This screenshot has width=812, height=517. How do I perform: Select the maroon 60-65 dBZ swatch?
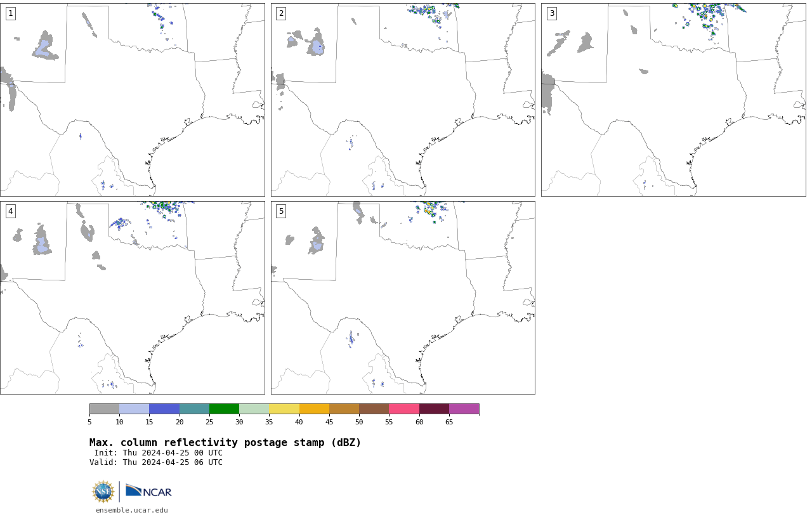click(x=434, y=409)
